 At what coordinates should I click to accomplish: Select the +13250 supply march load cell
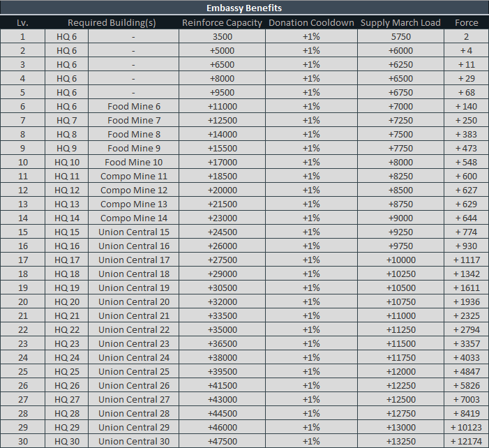pyautogui.click(x=400, y=441)
